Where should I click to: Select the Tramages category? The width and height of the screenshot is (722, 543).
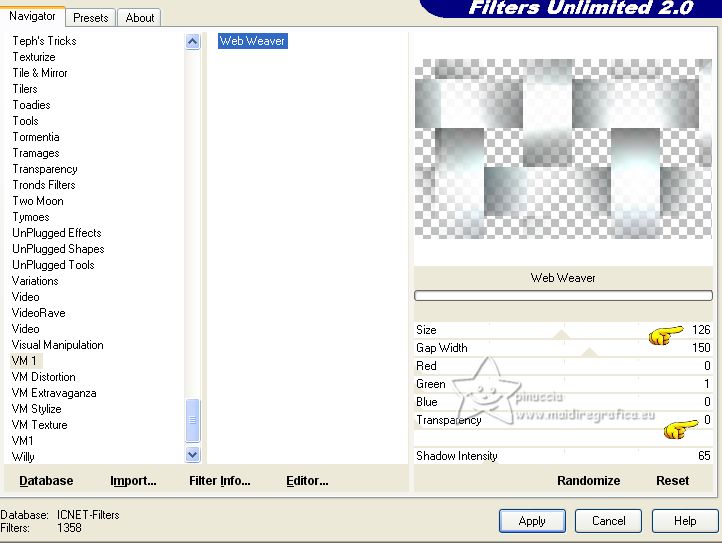click(36, 153)
